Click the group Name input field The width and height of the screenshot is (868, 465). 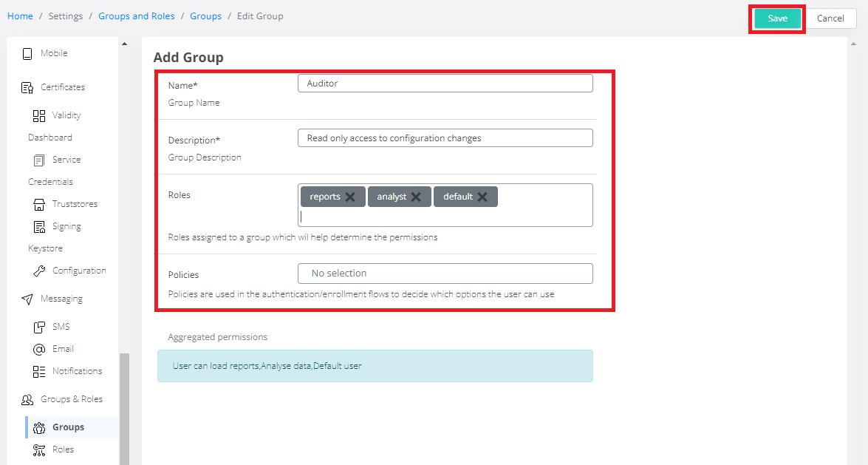pyautogui.click(x=445, y=84)
